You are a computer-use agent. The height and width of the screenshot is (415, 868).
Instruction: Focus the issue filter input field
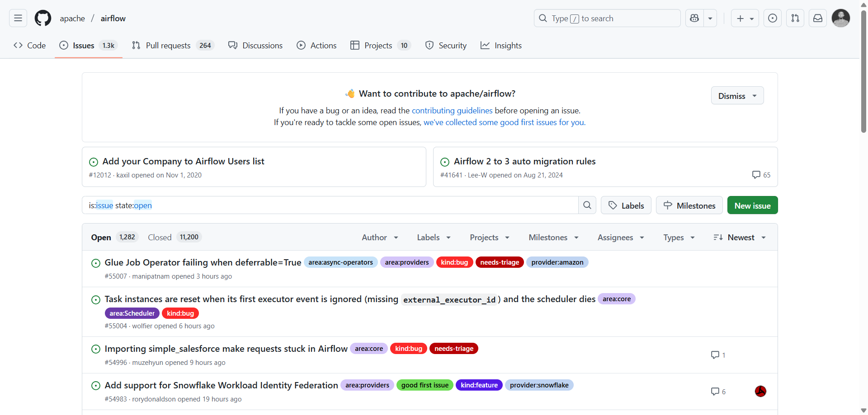point(330,205)
